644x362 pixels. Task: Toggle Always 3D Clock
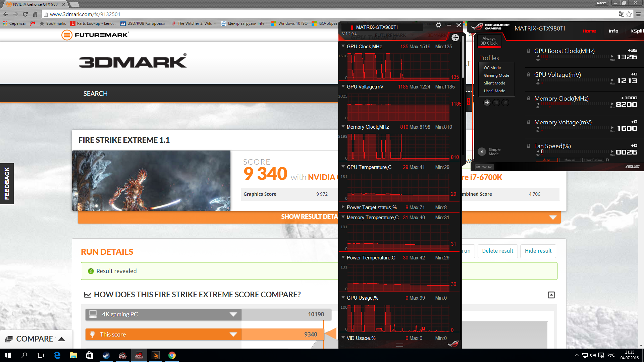(489, 41)
